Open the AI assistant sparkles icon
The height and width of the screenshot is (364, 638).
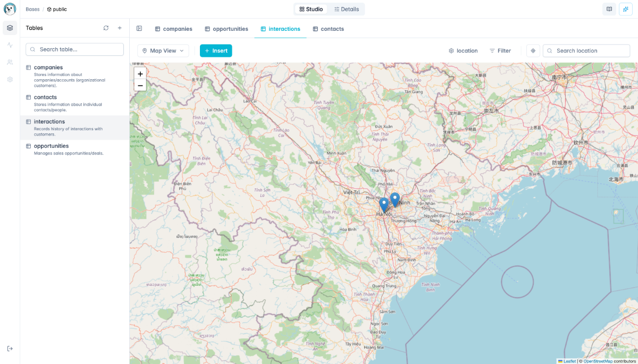tap(626, 9)
